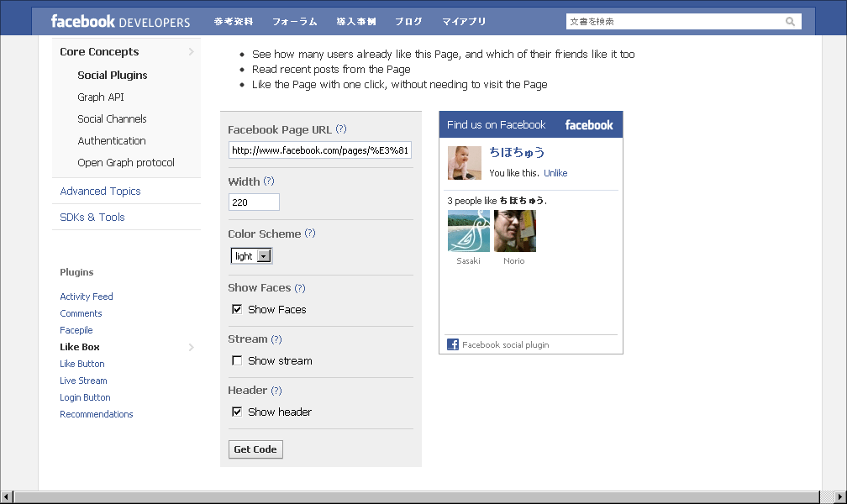Expand the Like Box chevron
847x504 pixels.
(192, 347)
